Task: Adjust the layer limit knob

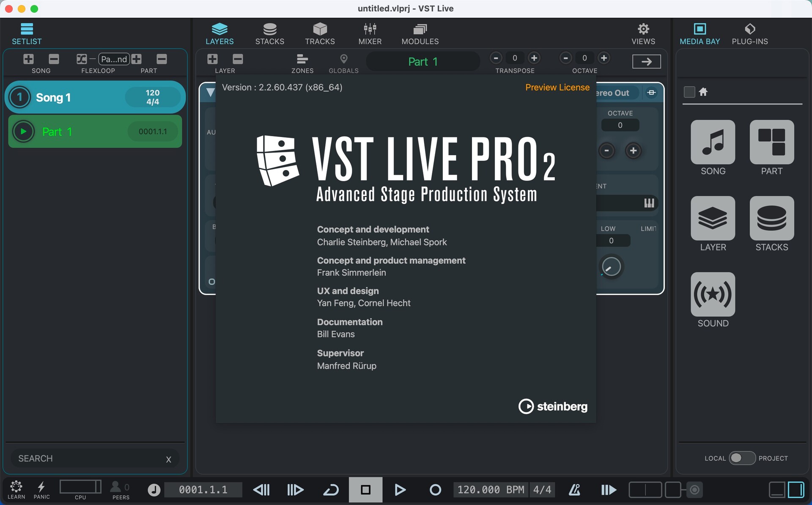Action: click(611, 267)
